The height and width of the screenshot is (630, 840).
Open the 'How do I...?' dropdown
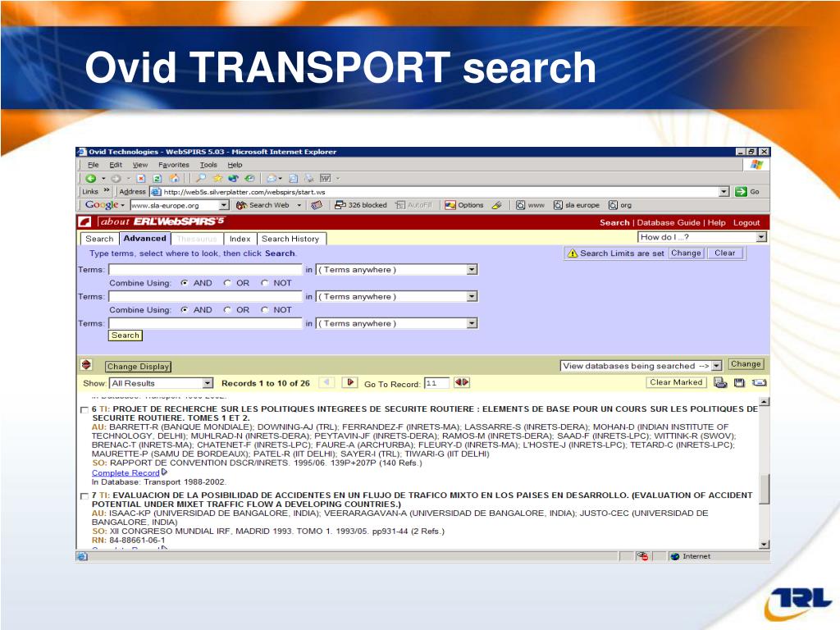(x=702, y=237)
